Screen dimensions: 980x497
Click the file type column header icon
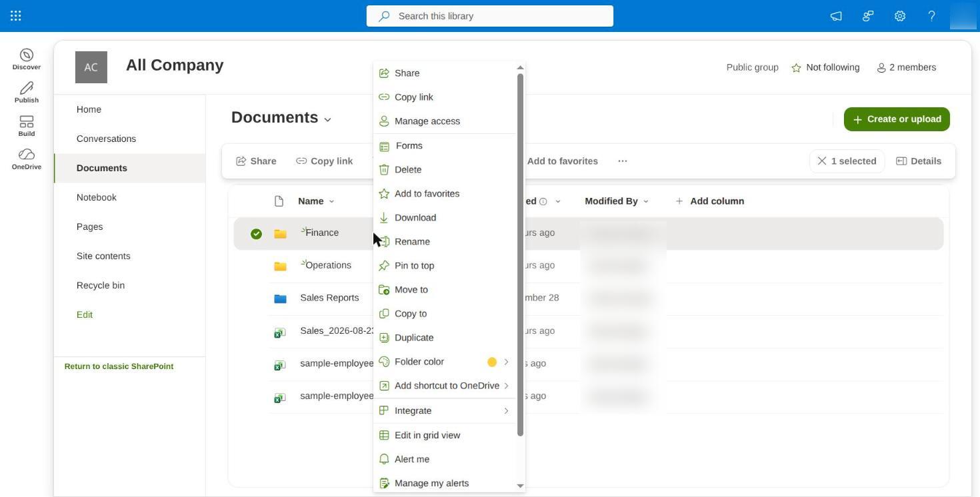pos(279,201)
